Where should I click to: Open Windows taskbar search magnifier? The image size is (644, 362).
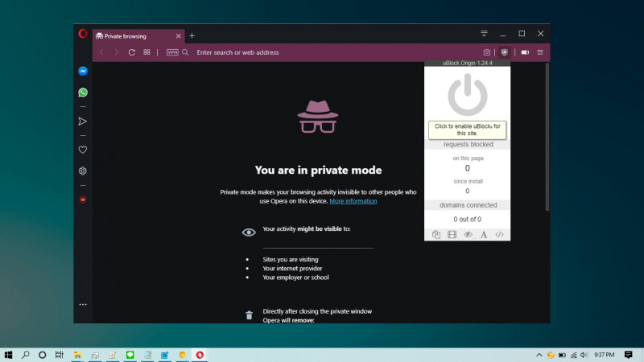tap(26, 355)
